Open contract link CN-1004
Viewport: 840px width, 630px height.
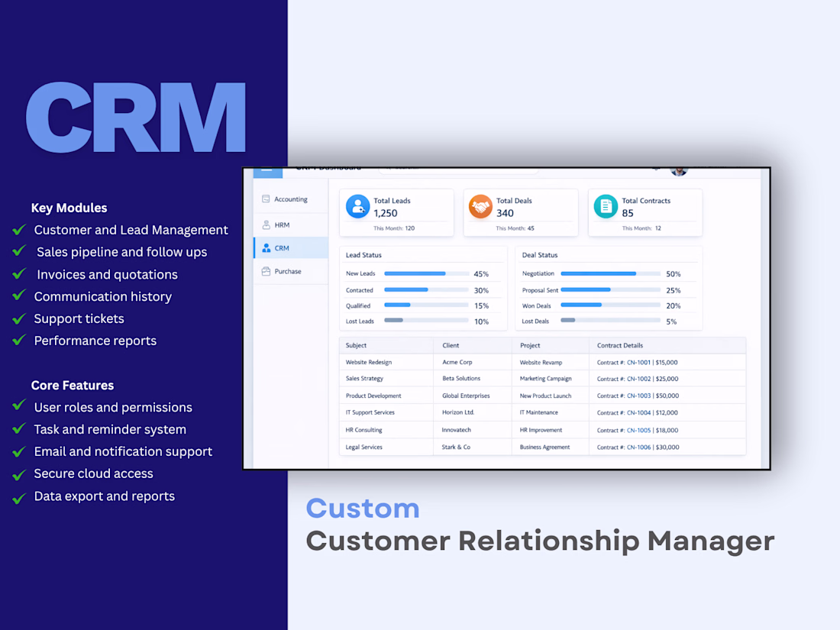pyautogui.click(x=638, y=413)
